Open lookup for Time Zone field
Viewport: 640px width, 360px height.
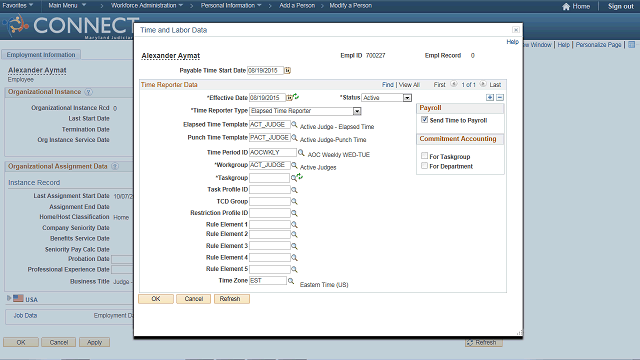point(291,281)
